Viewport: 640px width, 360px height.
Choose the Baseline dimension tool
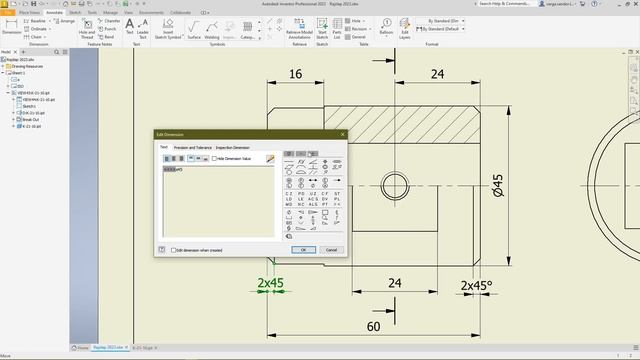click(35, 21)
